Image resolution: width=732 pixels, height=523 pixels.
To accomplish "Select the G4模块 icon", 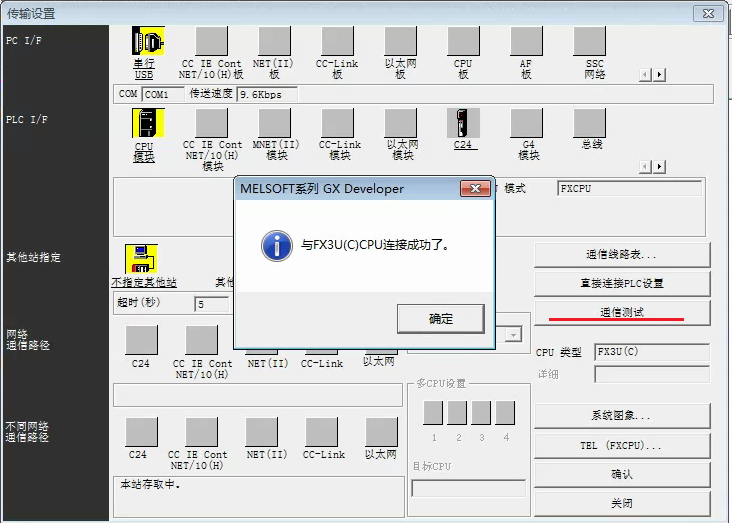I will tap(527, 123).
